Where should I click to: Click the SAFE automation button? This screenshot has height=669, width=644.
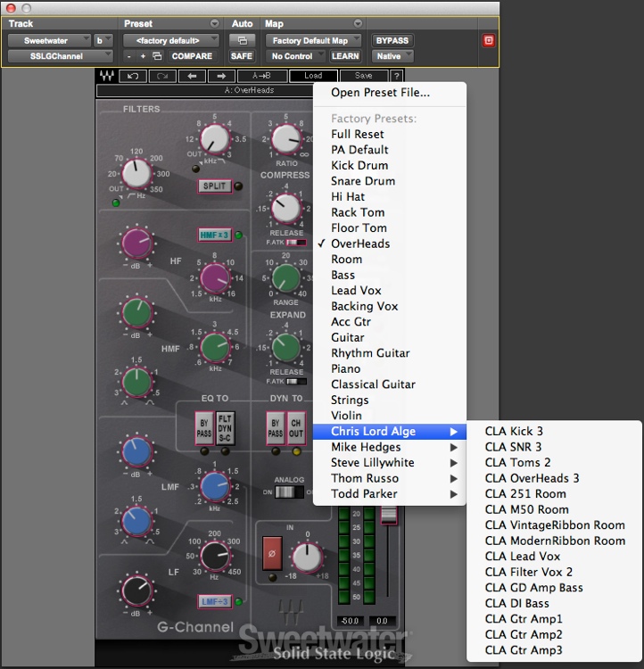pyautogui.click(x=242, y=56)
